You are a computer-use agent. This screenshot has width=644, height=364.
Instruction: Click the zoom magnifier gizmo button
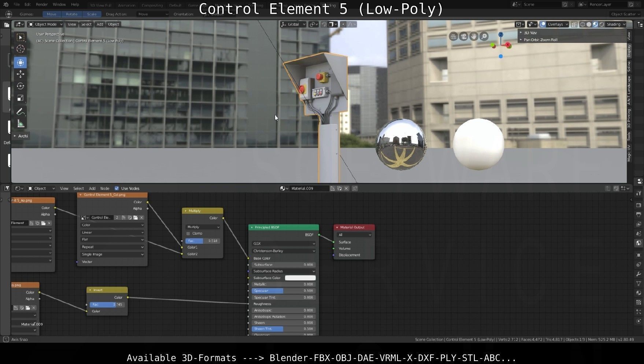[484, 36]
